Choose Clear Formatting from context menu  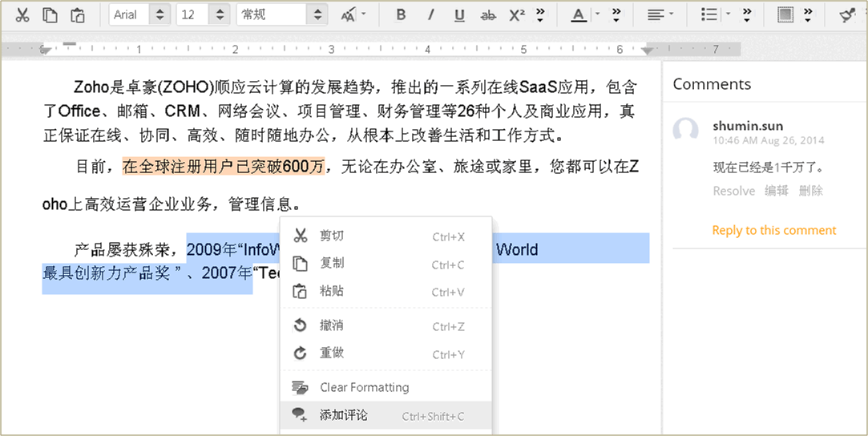coord(364,387)
